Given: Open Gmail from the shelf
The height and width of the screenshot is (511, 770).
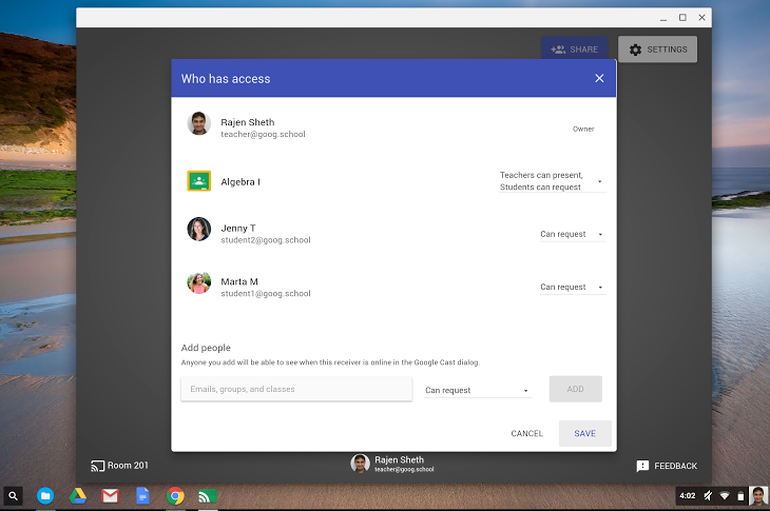Looking at the screenshot, I should point(110,496).
